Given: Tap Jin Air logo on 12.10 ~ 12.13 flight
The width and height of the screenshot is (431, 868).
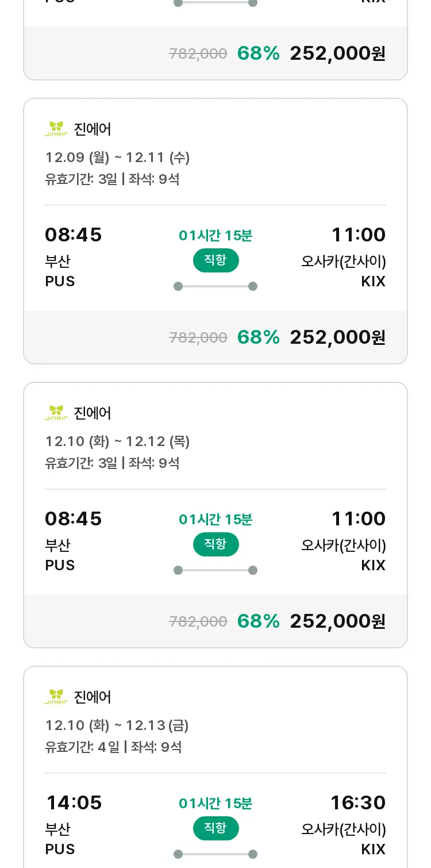Looking at the screenshot, I should point(56,697).
